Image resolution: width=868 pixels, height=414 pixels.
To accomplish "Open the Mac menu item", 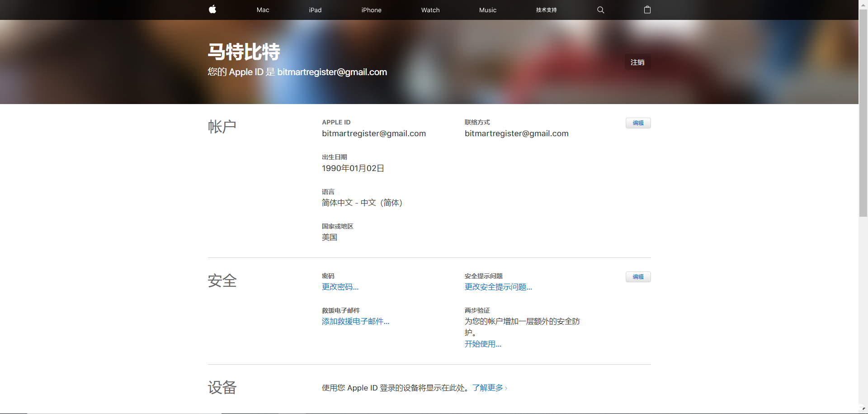I will coord(263,10).
